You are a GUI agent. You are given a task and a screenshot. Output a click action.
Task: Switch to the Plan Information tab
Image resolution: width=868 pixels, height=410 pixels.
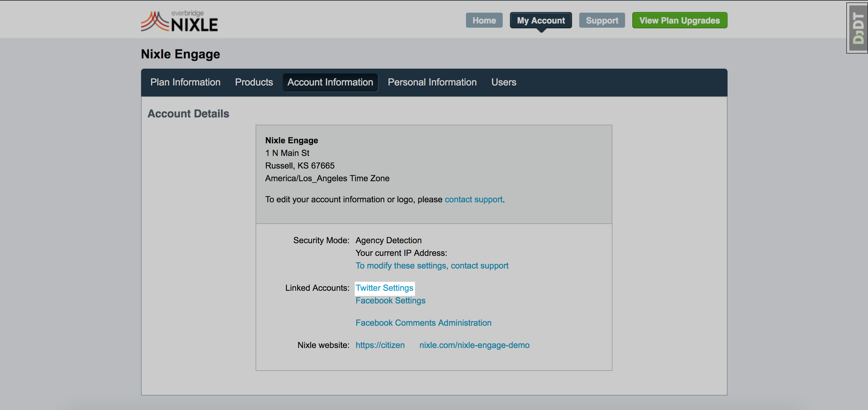tap(185, 82)
